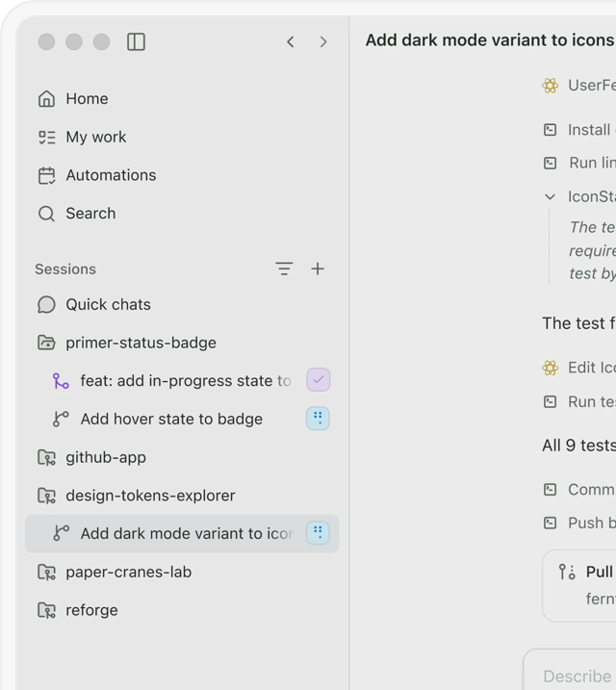Click the paper-cranes-lab repo folder icon
Image resolution: width=616 pixels, height=690 pixels.
pos(46,572)
